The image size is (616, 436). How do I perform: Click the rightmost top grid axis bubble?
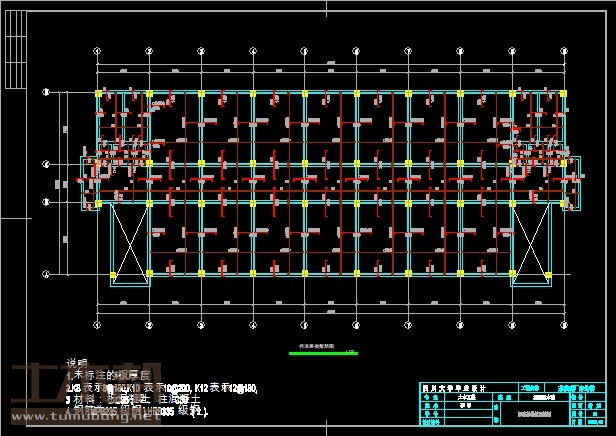[x=561, y=49]
